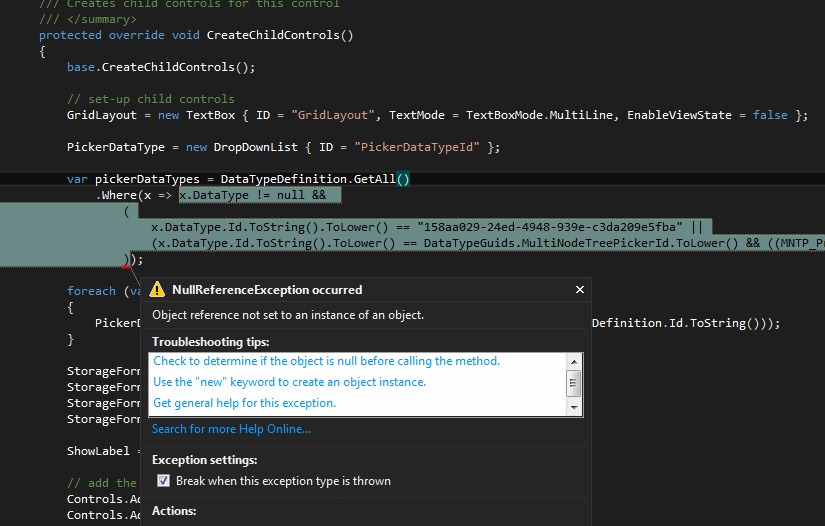Image resolution: width=825 pixels, height=526 pixels.
Task: Click 'DataTypeGuids.MultiNodeTreePickerId.ToLower()' expression
Action: [581, 243]
